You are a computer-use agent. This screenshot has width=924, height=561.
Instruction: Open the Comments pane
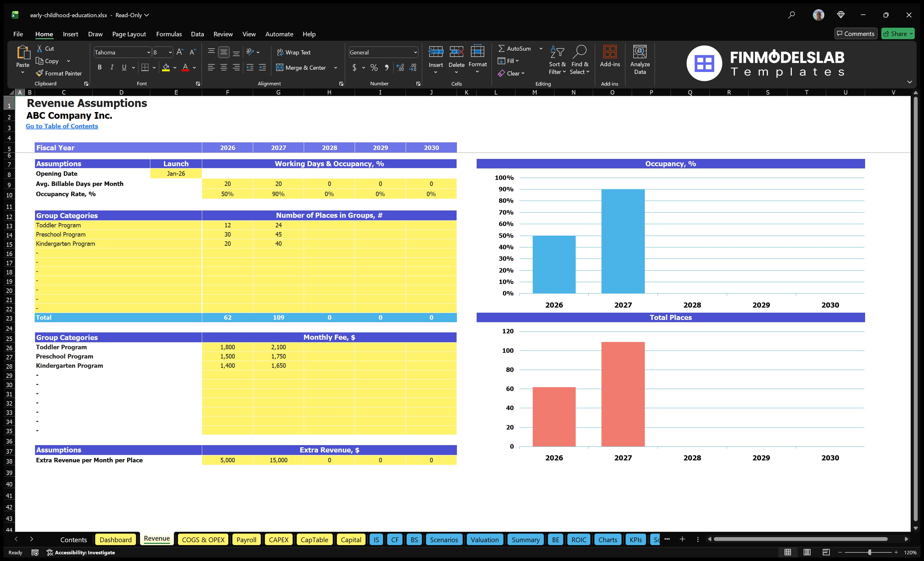coord(855,33)
